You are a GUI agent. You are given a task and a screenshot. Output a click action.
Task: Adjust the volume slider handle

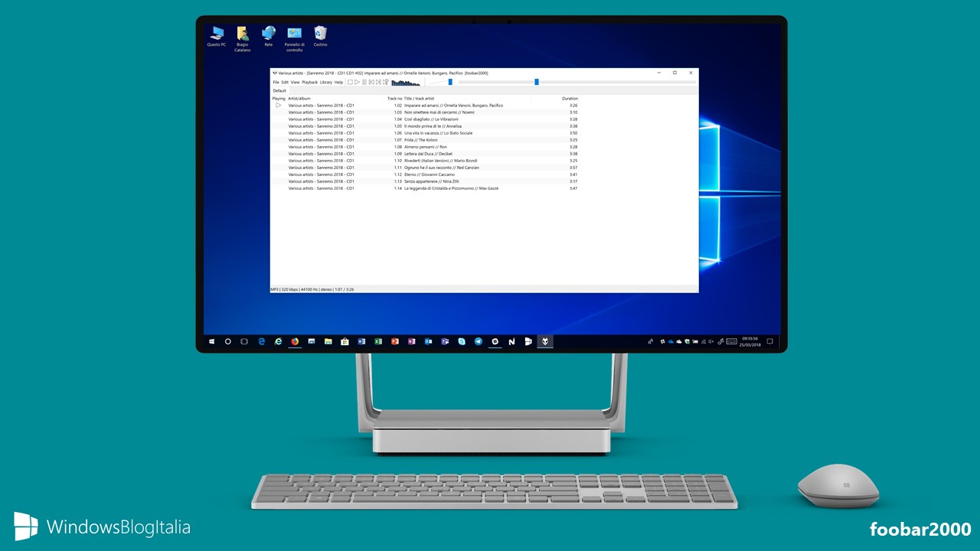click(x=450, y=82)
